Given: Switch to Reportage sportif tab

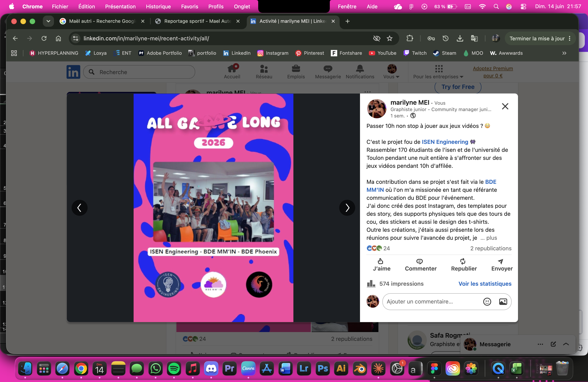Looking at the screenshot, I should coord(198,21).
